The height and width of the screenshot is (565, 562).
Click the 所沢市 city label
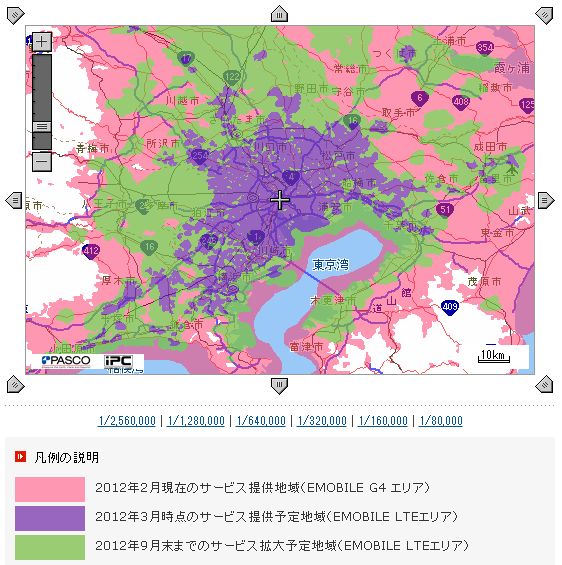coord(163,144)
